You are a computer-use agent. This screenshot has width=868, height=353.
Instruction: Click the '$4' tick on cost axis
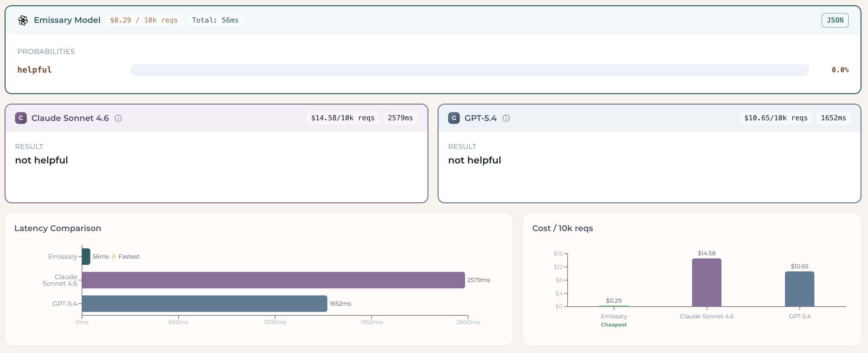[559, 293]
